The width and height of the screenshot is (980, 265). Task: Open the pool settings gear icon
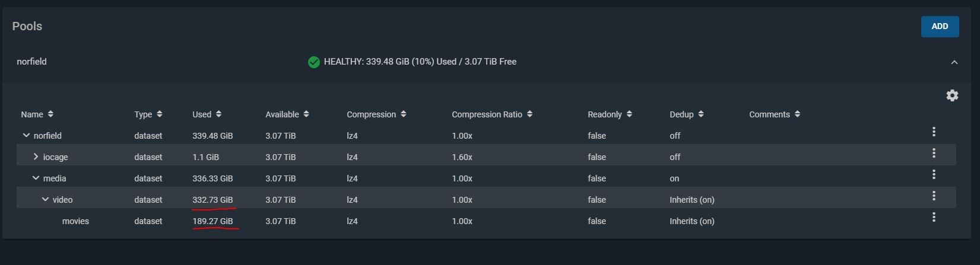[x=952, y=95]
